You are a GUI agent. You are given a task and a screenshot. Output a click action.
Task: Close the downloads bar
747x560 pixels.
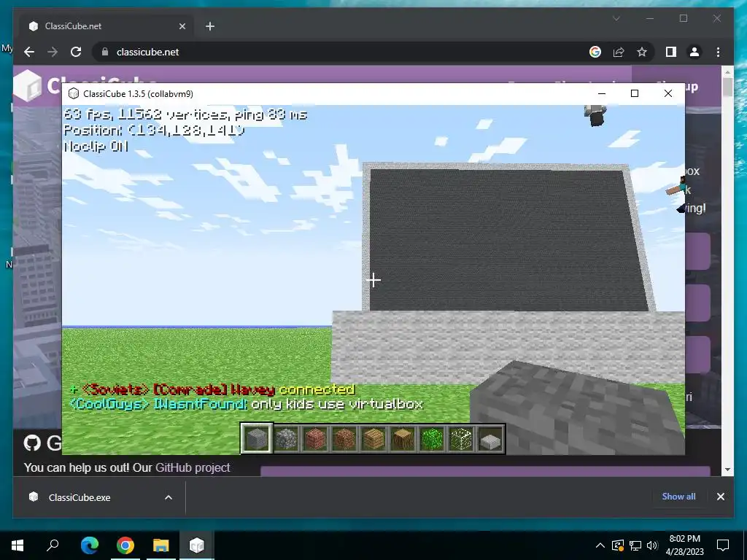pyautogui.click(x=720, y=497)
